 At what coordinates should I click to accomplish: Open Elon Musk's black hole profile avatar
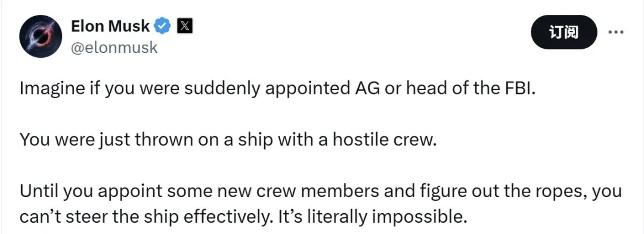41,36
